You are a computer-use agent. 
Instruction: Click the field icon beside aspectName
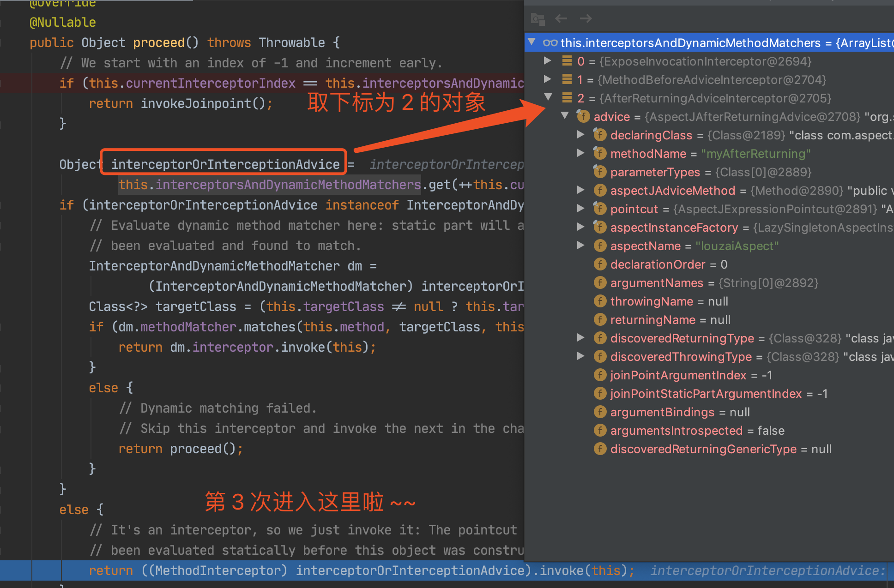click(x=600, y=246)
